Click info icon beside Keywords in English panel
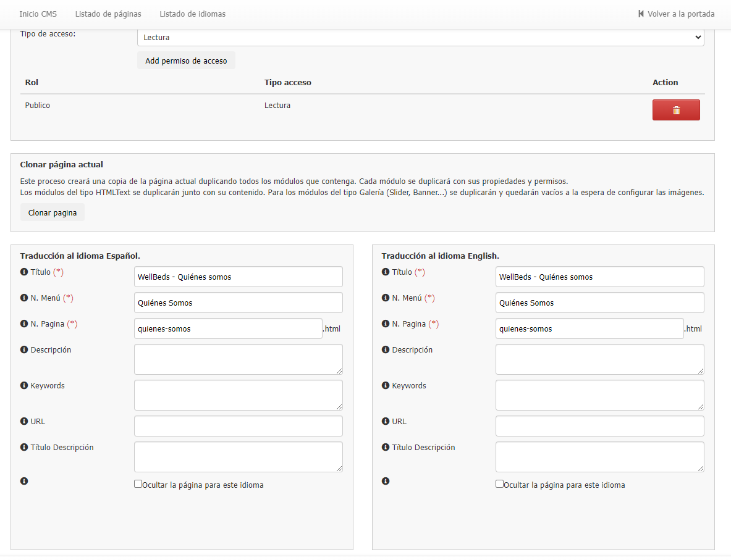The height and width of the screenshot is (560, 731). click(386, 385)
